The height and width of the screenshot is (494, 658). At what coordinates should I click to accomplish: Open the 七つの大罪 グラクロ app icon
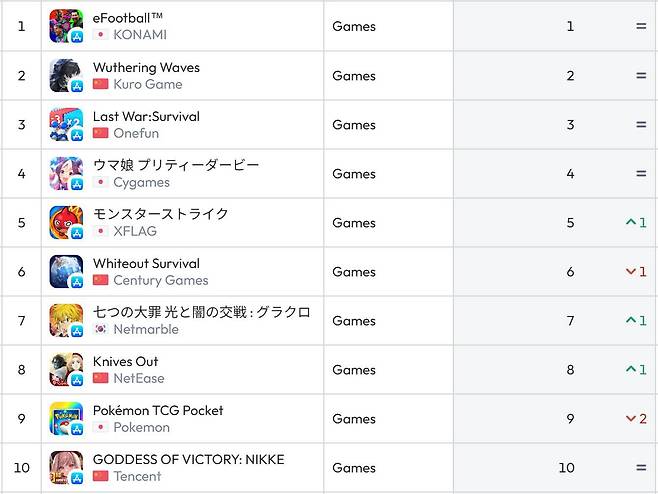(x=66, y=320)
